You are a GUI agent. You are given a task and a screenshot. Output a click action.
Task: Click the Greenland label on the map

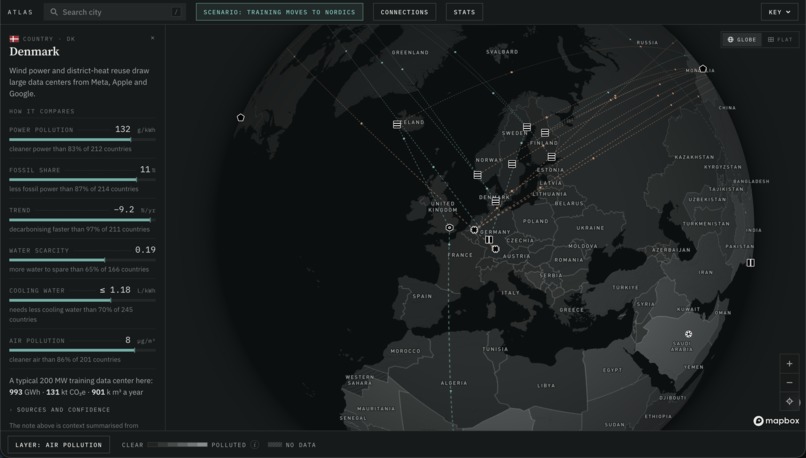410,52
